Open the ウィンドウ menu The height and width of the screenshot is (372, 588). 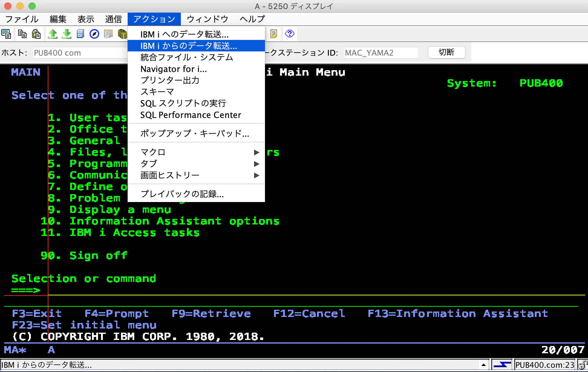click(x=207, y=19)
